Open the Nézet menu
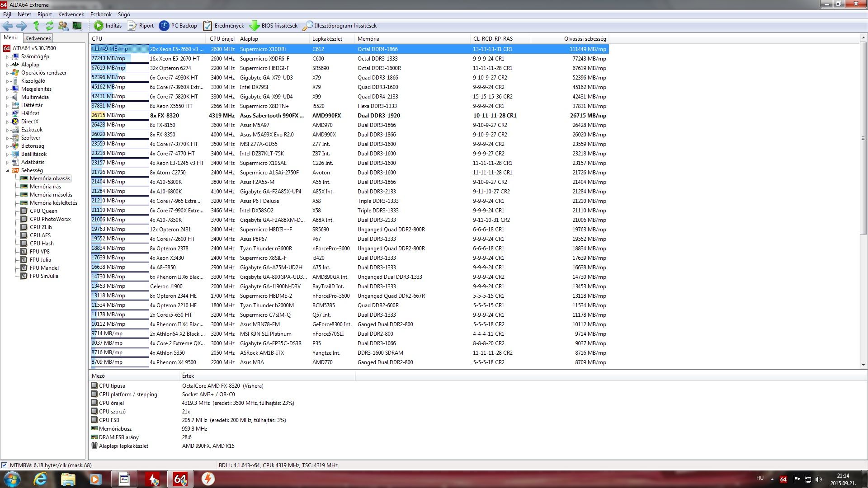Image resolution: width=868 pixels, height=488 pixels. coord(24,14)
